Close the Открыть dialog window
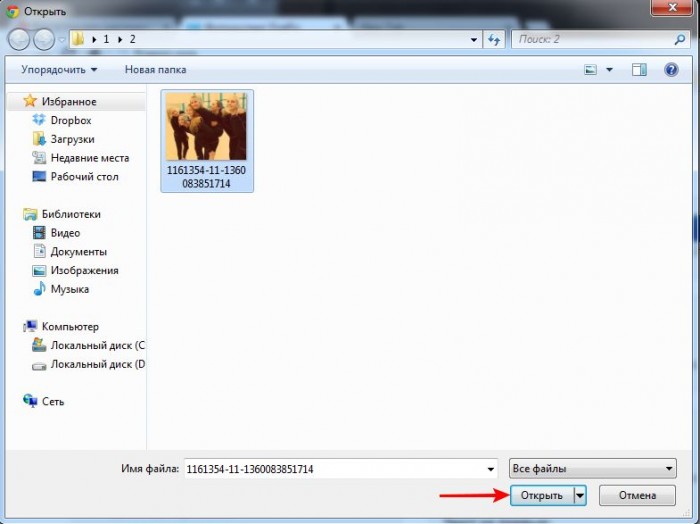Viewport: 700px width, 524px height. click(x=673, y=8)
